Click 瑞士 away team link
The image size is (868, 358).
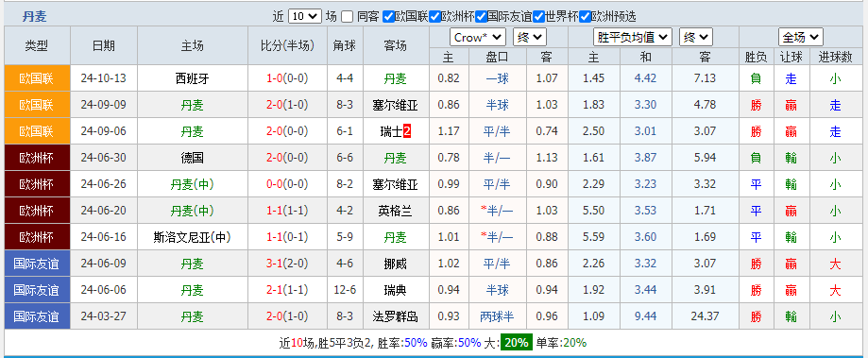[391, 131]
